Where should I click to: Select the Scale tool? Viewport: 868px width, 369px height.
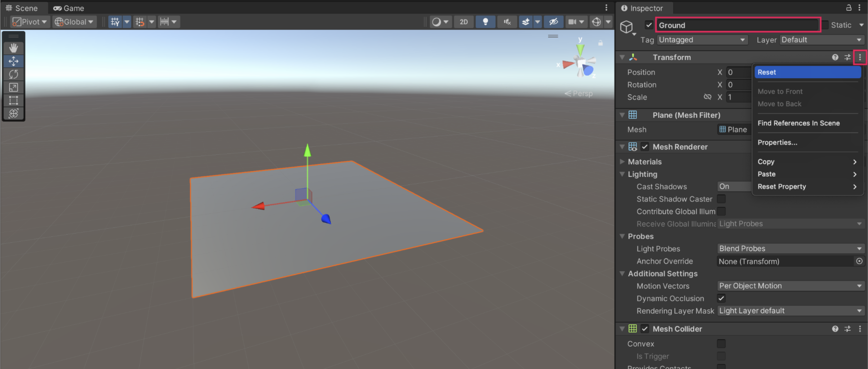coord(14,88)
